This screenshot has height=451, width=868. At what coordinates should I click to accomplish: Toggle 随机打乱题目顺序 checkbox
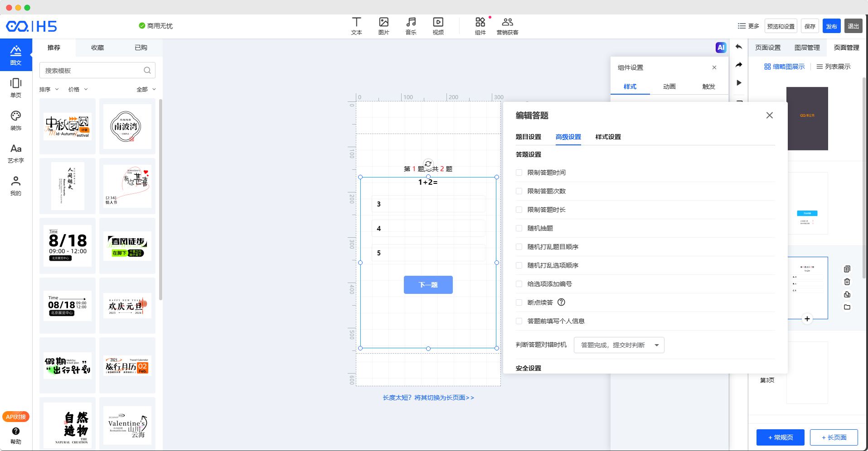[519, 247]
